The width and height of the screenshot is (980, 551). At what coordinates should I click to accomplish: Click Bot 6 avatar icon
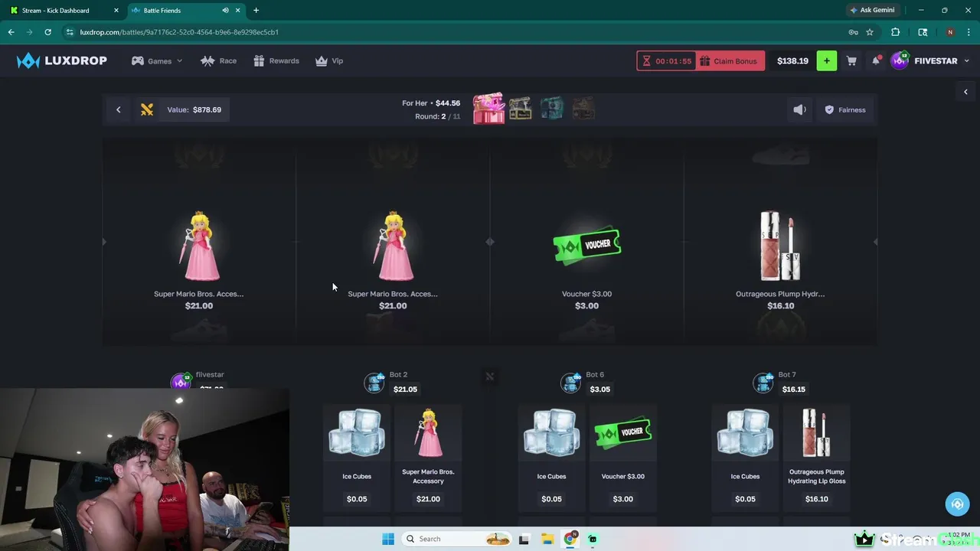pos(570,382)
